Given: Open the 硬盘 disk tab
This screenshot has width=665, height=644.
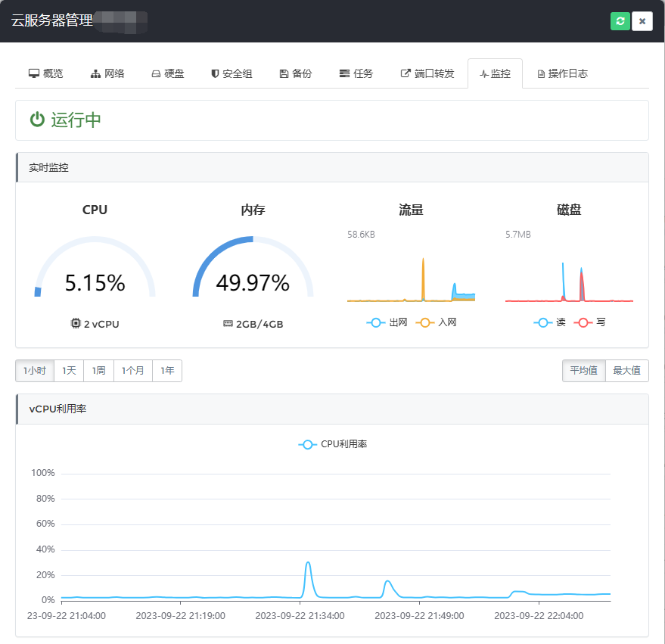Looking at the screenshot, I should point(168,74).
